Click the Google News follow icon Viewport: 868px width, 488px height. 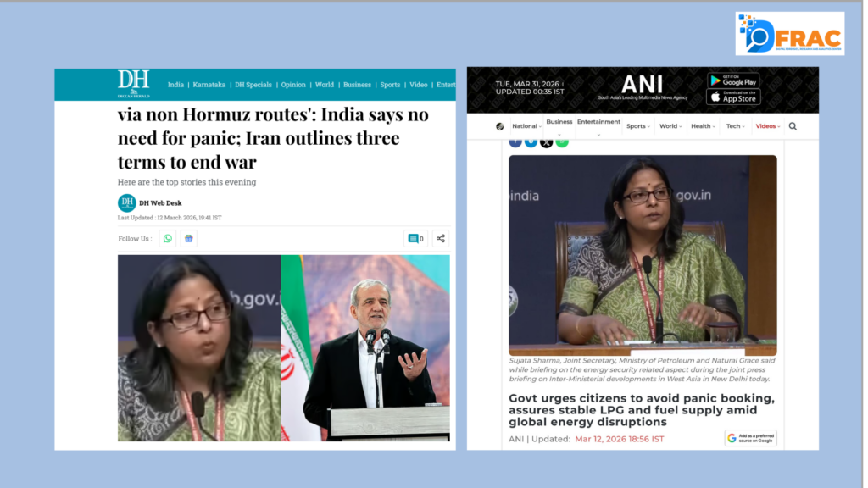tap(189, 238)
